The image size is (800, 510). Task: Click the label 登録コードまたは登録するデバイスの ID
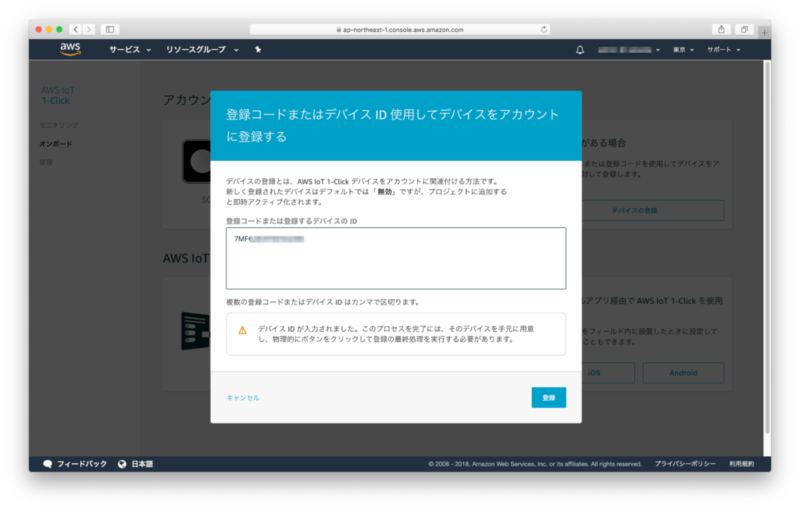coord(291,221)
